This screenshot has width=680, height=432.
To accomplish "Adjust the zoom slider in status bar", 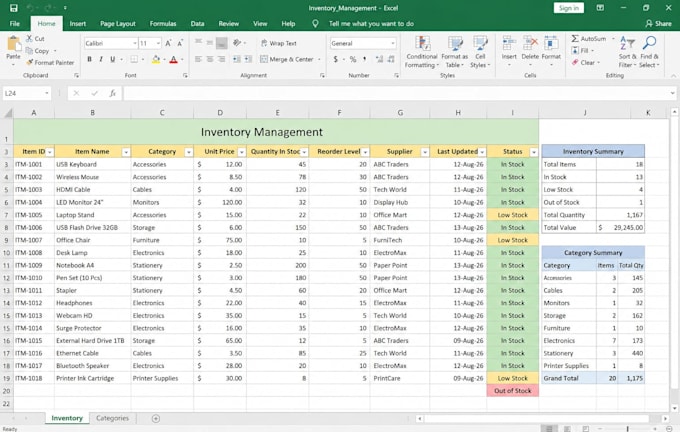I will pyautogui.click(x=628, y=429).
